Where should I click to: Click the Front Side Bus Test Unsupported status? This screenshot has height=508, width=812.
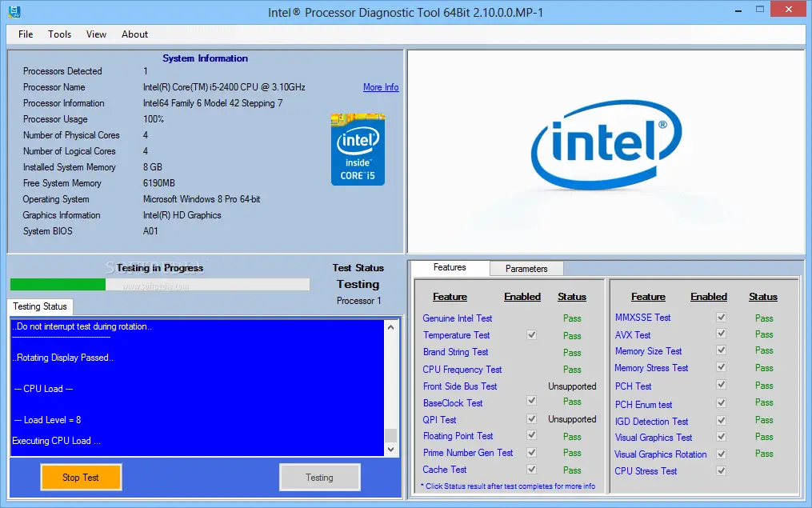click(x=572, y=386)
